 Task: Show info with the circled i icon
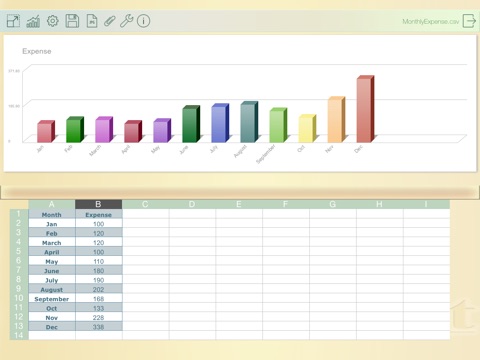pyautogui.click(x=144, y=21)
